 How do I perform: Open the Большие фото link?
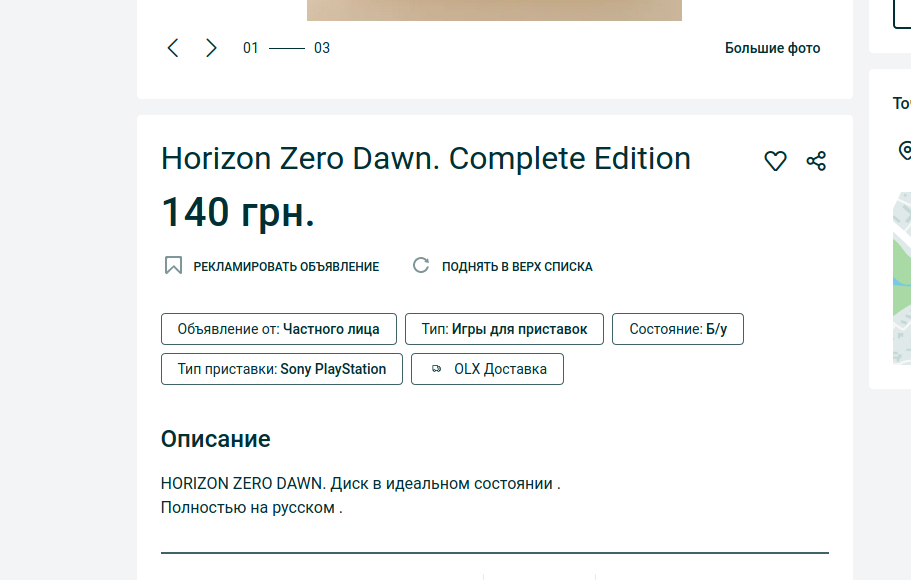[772, 48]
